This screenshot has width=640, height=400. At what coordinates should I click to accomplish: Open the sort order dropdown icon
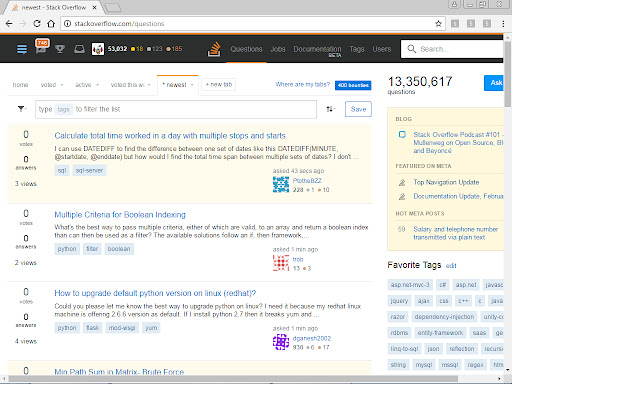(x=331, y=109)
